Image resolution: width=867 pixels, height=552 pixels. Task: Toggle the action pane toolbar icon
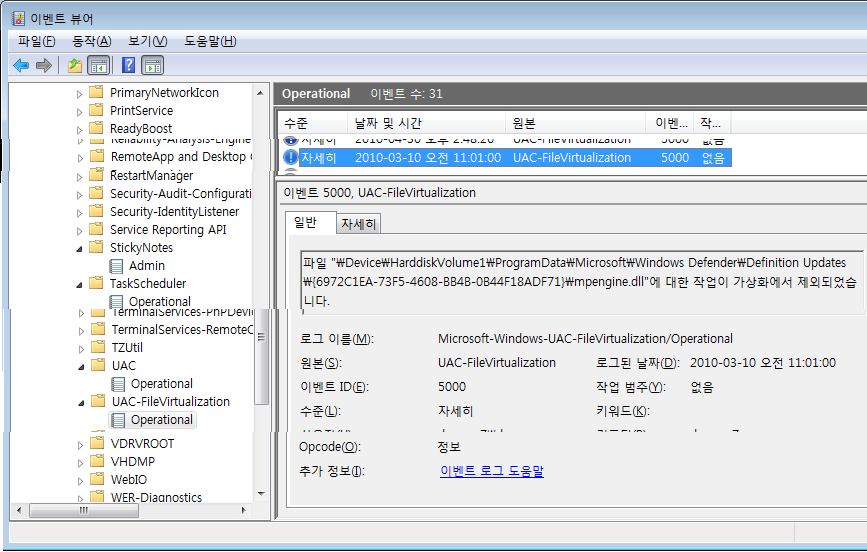153,66
